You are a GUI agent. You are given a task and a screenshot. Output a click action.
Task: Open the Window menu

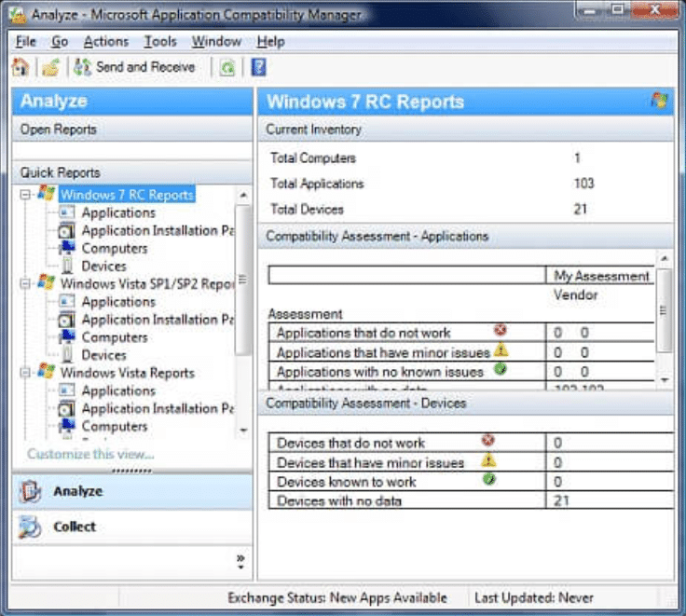[x=216, y=42]
